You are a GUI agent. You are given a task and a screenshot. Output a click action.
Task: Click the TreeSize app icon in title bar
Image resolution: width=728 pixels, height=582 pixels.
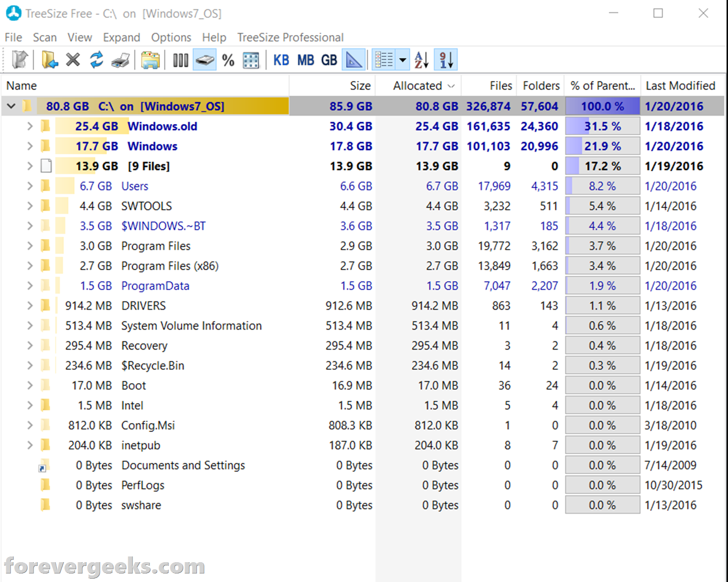click(13, 13)
